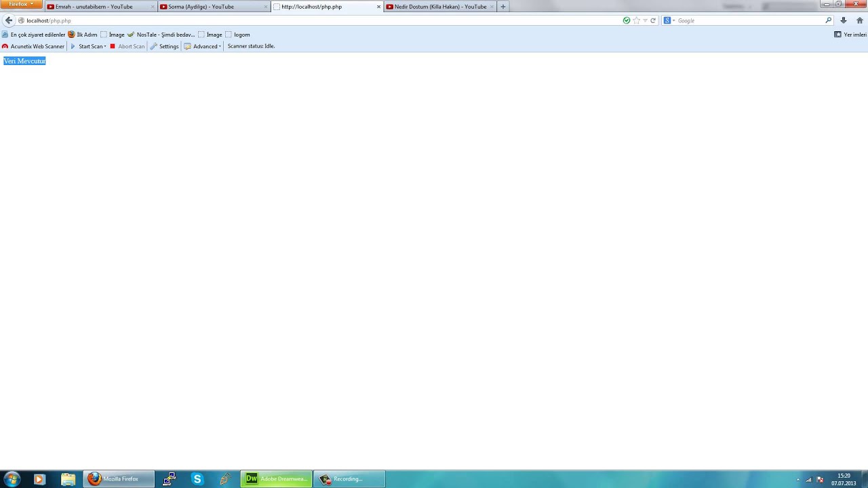Open the Windows Start menu
Screen dimensions: 868x488
(x=12, y=479)
